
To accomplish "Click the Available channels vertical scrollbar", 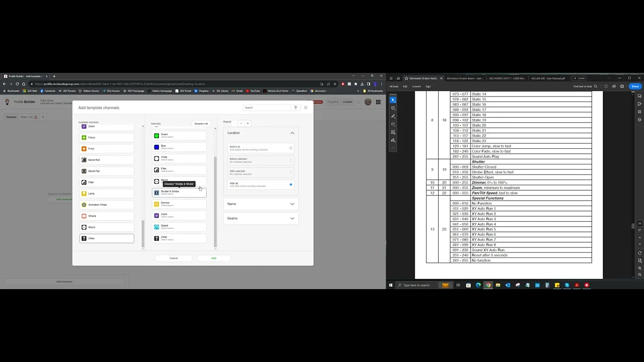I will [143, 234].
